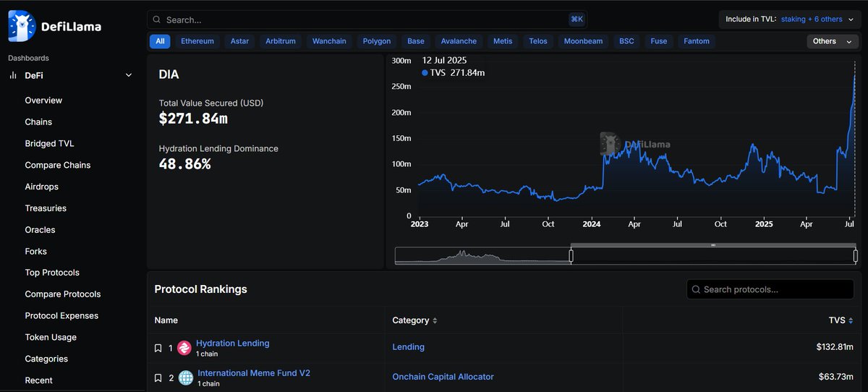Viewport: 868px width, 392px height.
Task: Click the 12 Jul 2025 chart tooltip date
Action: point(444,60)
